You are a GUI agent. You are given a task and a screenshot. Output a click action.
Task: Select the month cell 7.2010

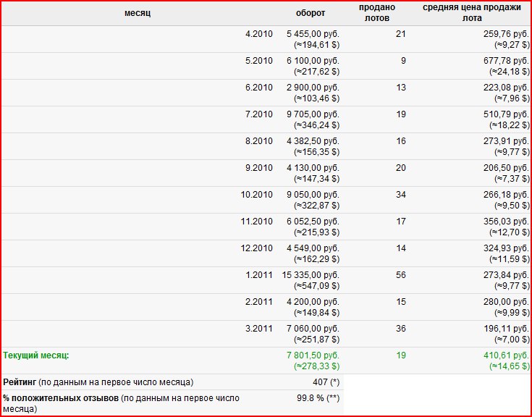[x=259, y=114]
